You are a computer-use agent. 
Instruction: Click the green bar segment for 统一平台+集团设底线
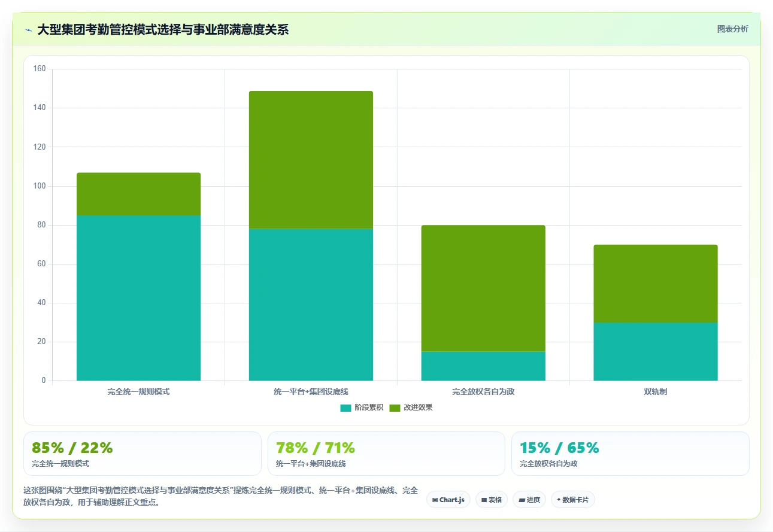311,160
